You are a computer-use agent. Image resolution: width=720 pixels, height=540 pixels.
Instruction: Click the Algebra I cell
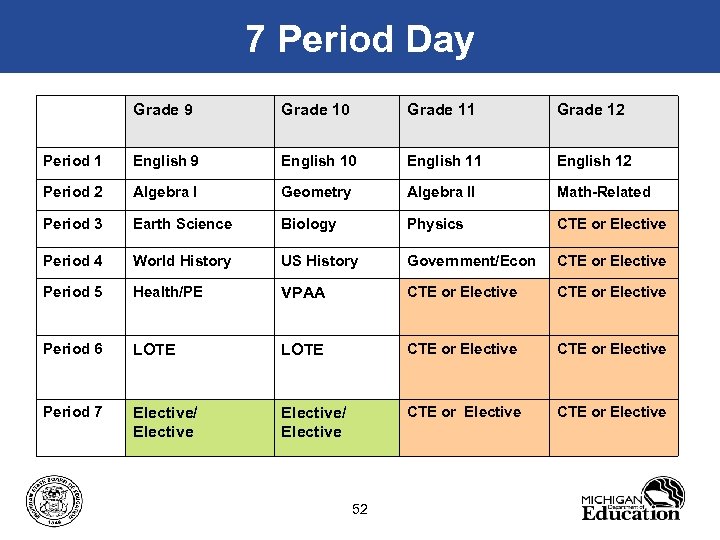tap(166, 192)
